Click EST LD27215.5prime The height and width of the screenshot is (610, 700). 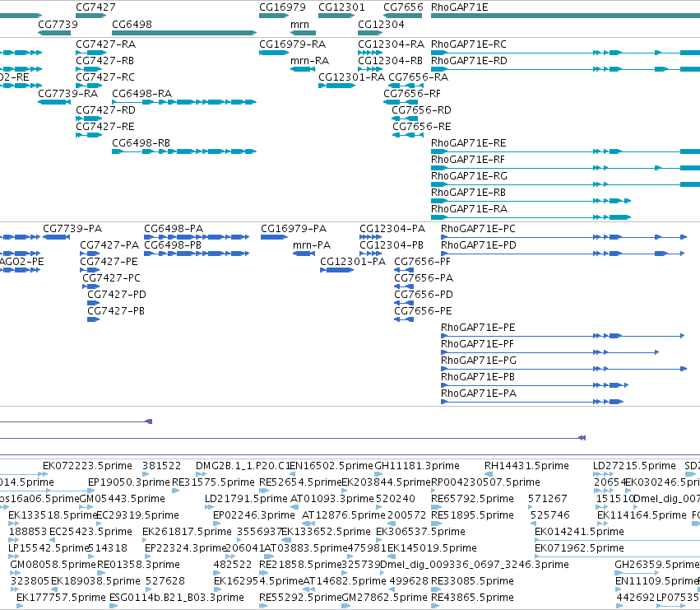(634, 466)
